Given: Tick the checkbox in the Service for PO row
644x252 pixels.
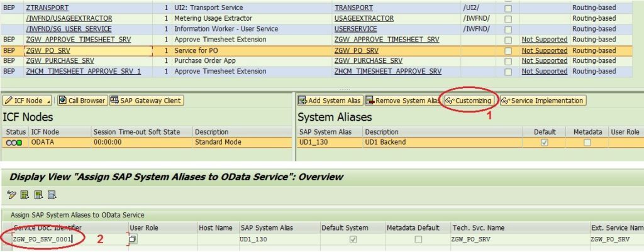Looking at the screenshot, I should point(508,51).
